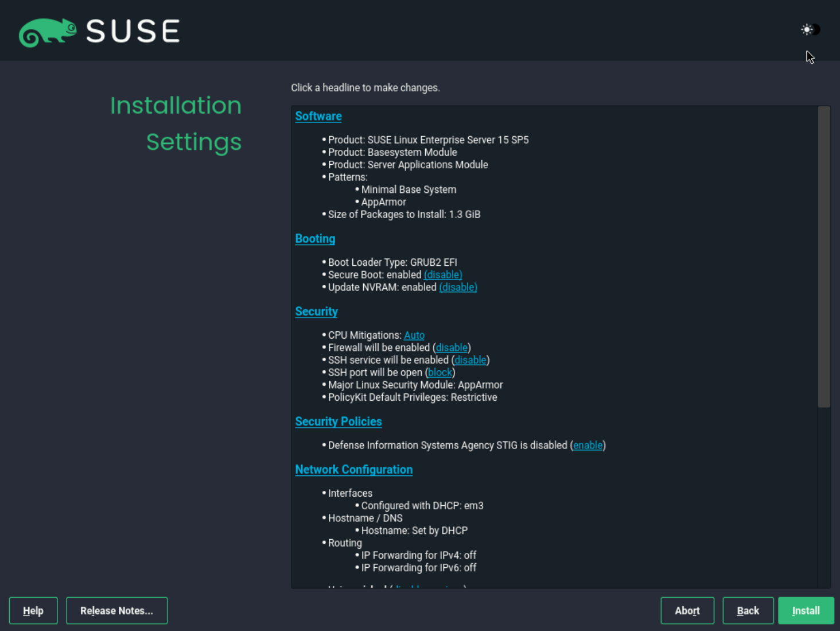Select the 'Routing' entry

tap(345, 543)
